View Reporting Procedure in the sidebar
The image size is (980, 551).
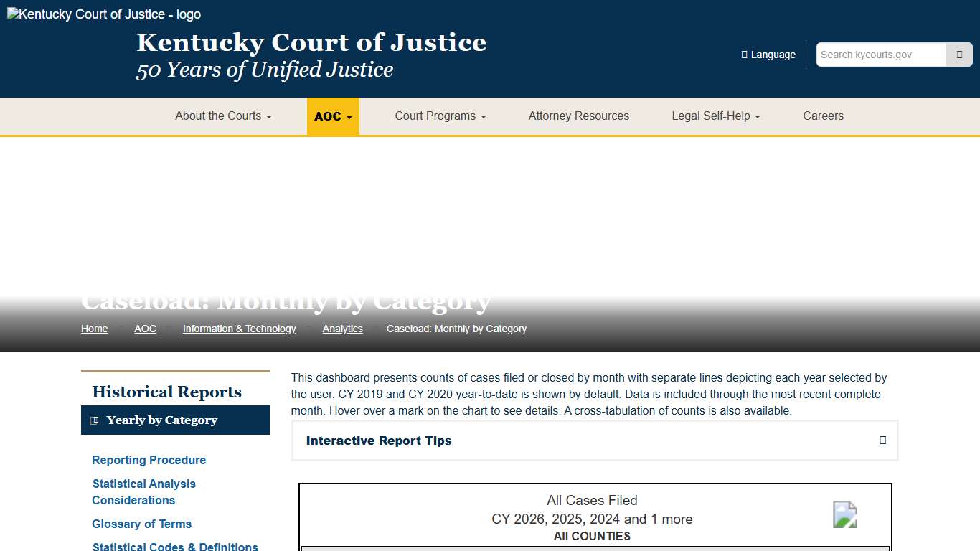point(149,460)
